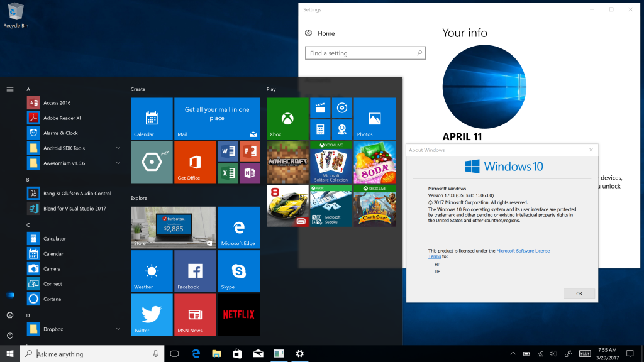Viewport: 644px width, 362px height.
Task: Click the Task View taskbar button
Action: pyautogui.click(x=175, y=354)
